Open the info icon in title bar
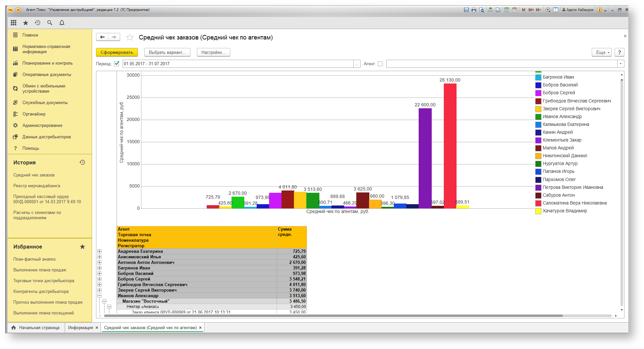Screen dimensions: 644x349 (x=600, y=10)
